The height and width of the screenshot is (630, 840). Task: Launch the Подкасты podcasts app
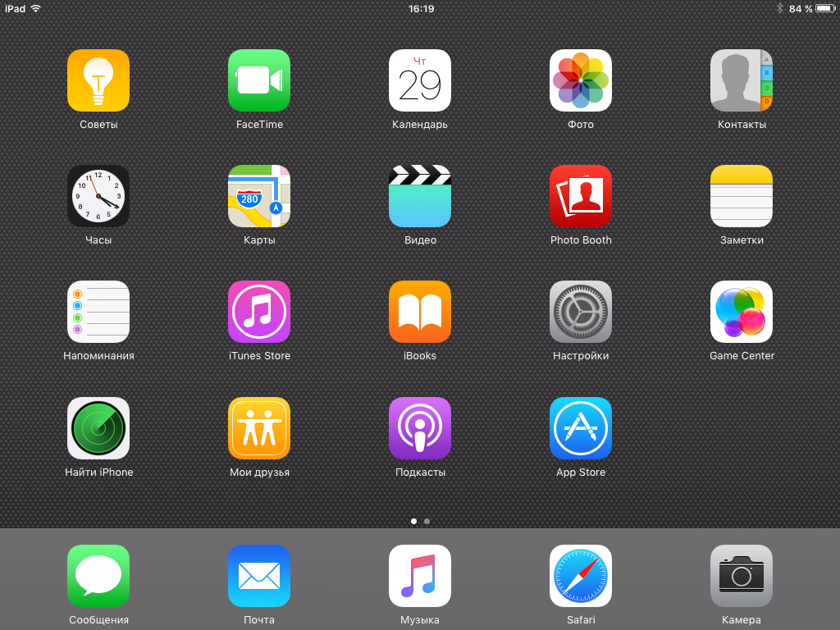[420, 428]
